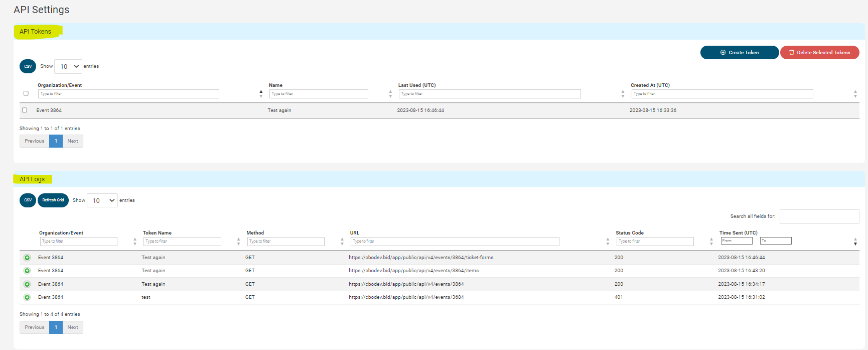This screenshot has height=350, width=868.
Task: Expand the events/3864/items log row plus icon
Action: point(27,271)
